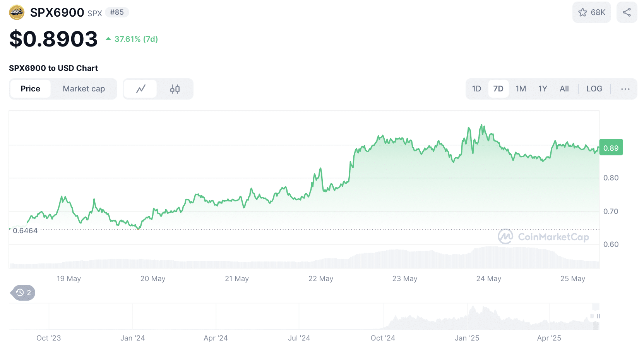Switch to candlestick chart icon
644x351 pixels.
pos(175,89)
